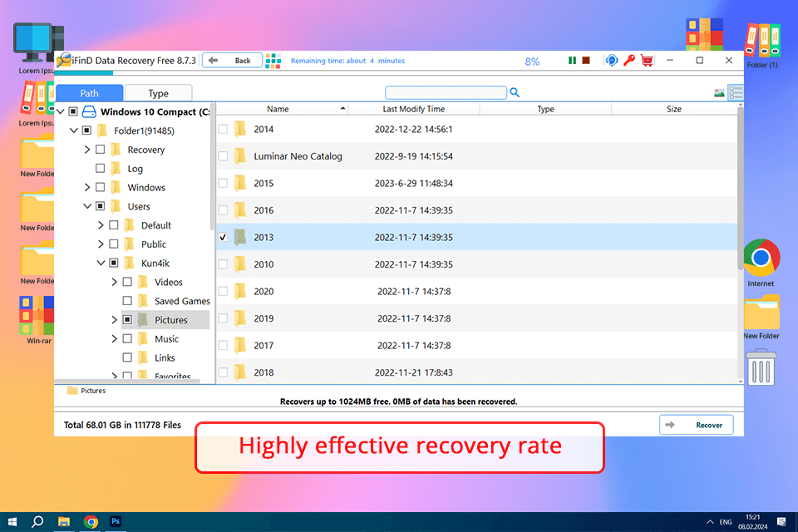Switch to the Type tab
The width and height of the screenshot is (798, 532).
point(158,93)
